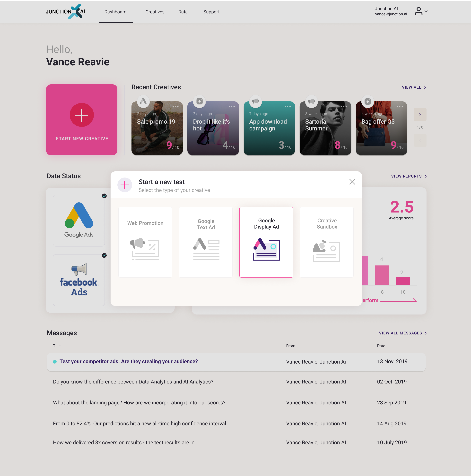Screen dimensions: 471x476
Task: Pick the Creative Sandbox creative type
Action: (x=327, y=242)
